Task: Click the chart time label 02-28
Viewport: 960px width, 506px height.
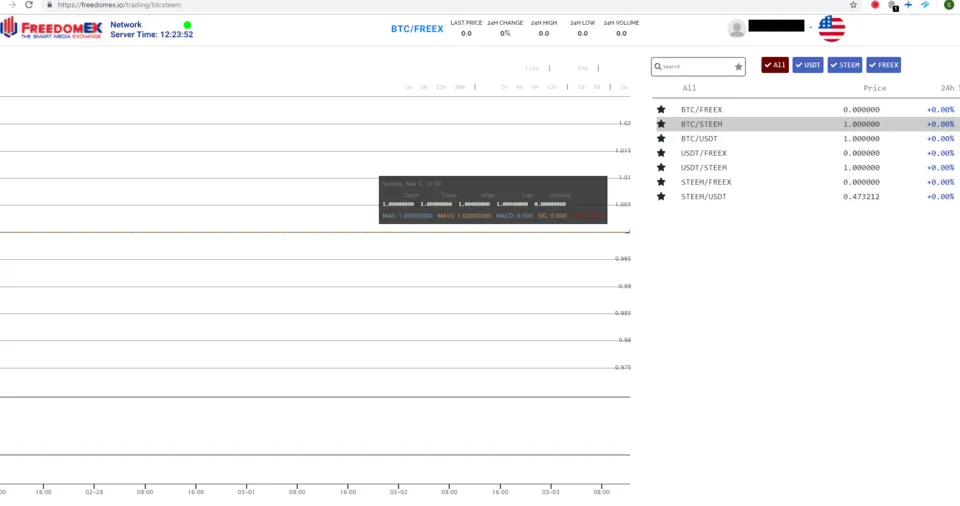Action: coord(94,492)
